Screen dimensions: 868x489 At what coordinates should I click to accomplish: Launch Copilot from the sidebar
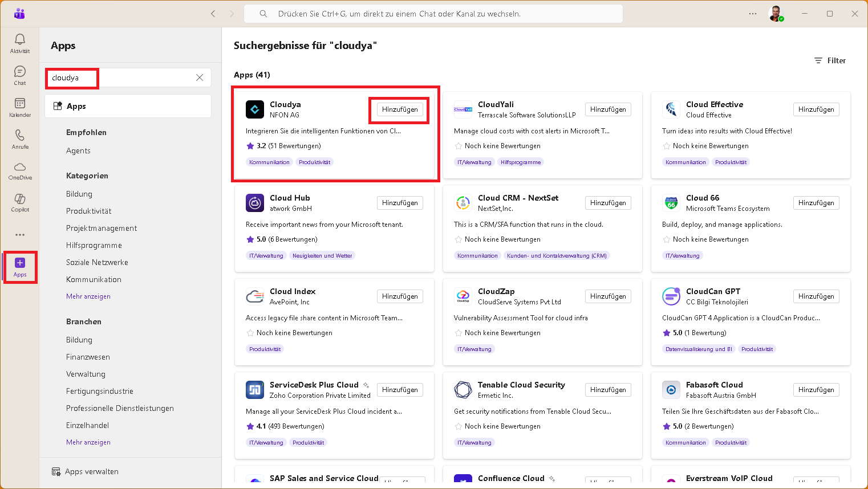click(20, 202)
